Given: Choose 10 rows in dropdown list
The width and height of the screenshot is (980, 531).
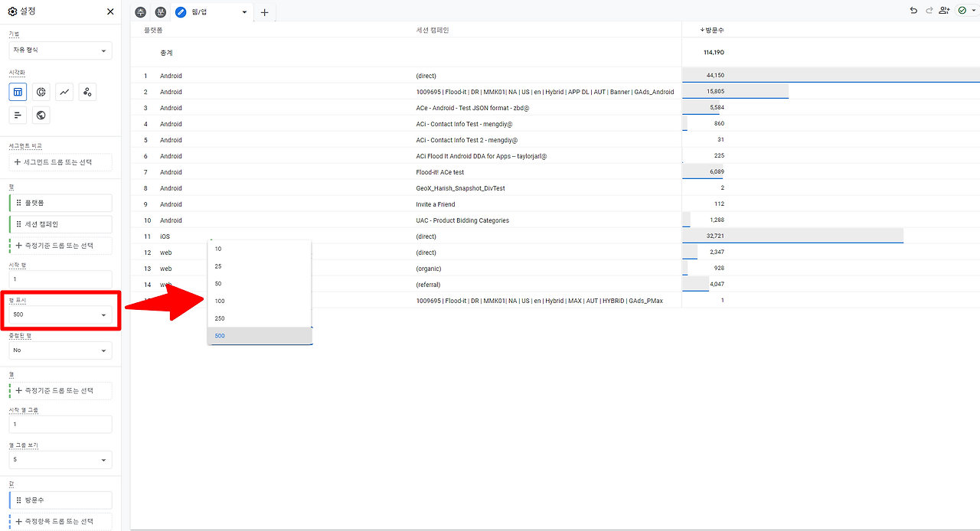Looking at the screenshot, I should [260, 249].
